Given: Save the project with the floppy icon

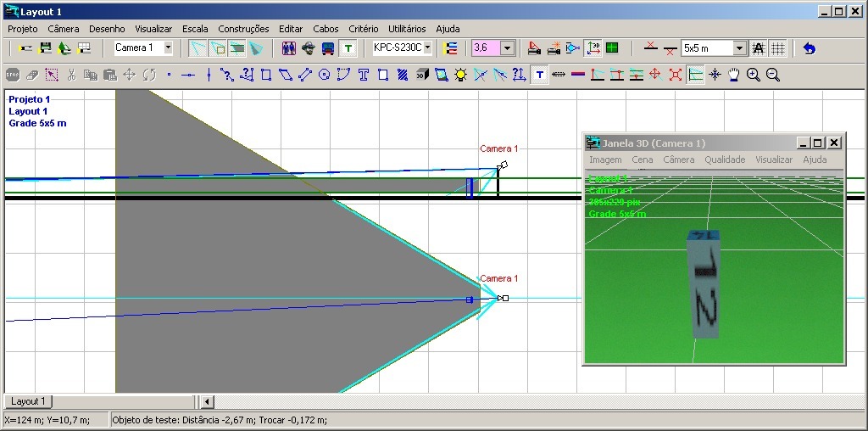Looking at the screenshot, I should point(45,48).
